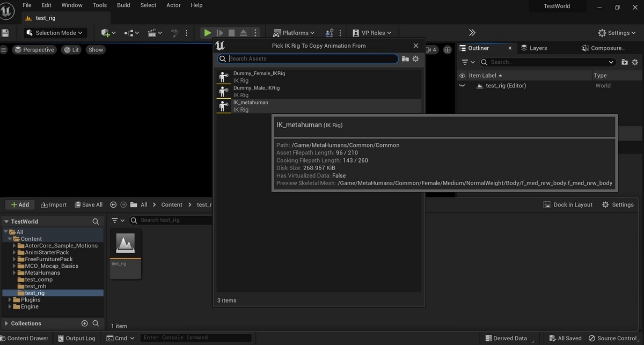Click the Play button in the toolbar

click(x=207, y=33)
